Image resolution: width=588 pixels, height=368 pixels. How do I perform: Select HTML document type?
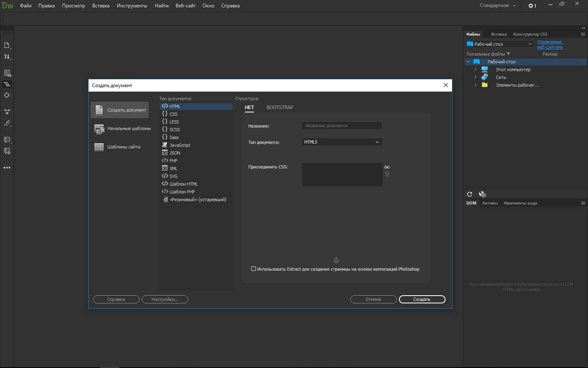196,106
